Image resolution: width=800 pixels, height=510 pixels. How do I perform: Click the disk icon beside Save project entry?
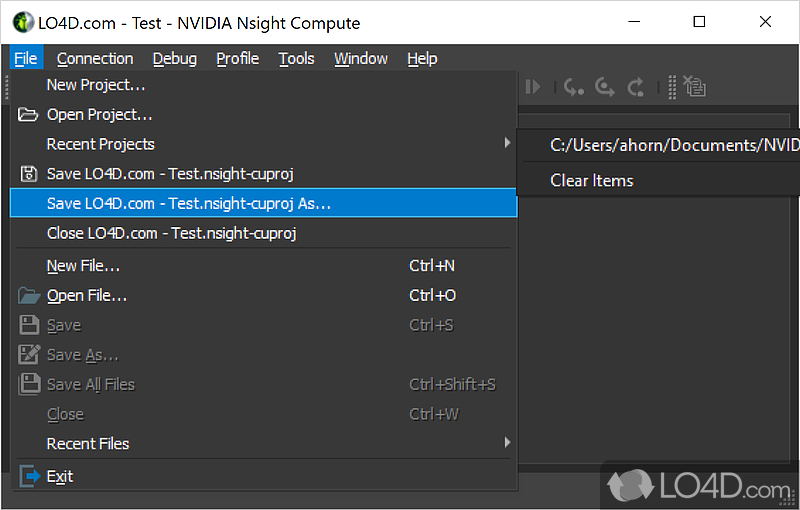point(28,174)
